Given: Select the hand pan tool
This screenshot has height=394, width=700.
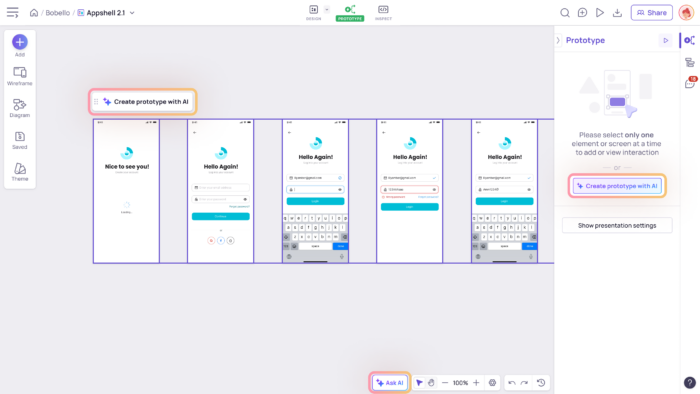Looking at the screenshot, I should tap(431, 383).
